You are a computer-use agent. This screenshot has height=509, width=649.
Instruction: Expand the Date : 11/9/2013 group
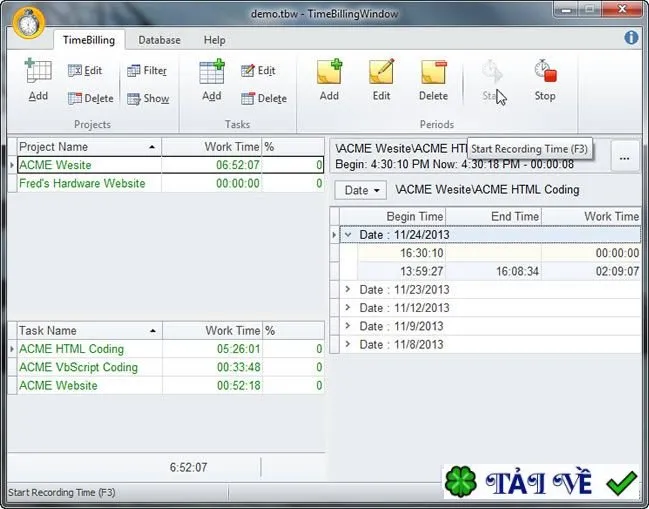coord(348,326)
